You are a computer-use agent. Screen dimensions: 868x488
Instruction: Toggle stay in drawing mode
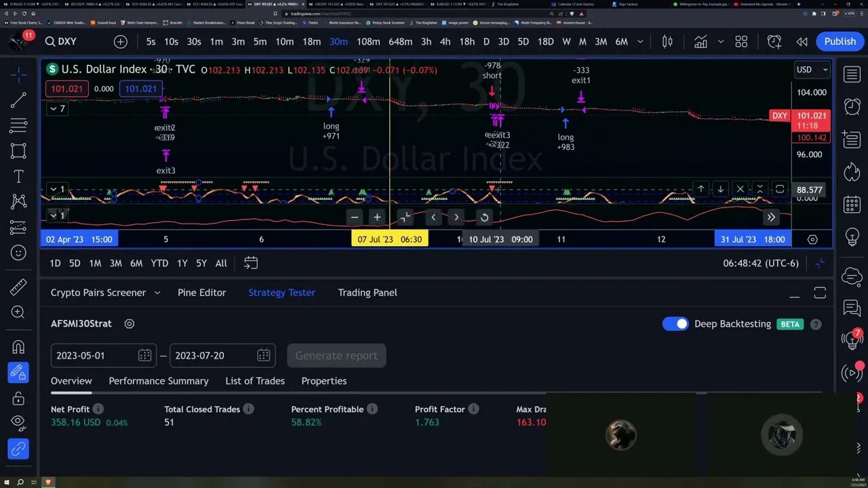click(18, 372)
